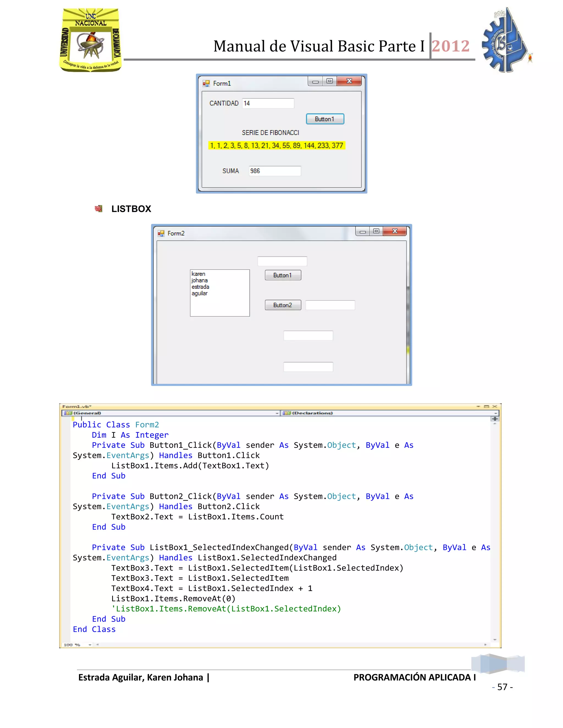
Task: Click the 'TextBox4.Text = ListBox1.SelectedIndex + 1' line
Action: 212,588
